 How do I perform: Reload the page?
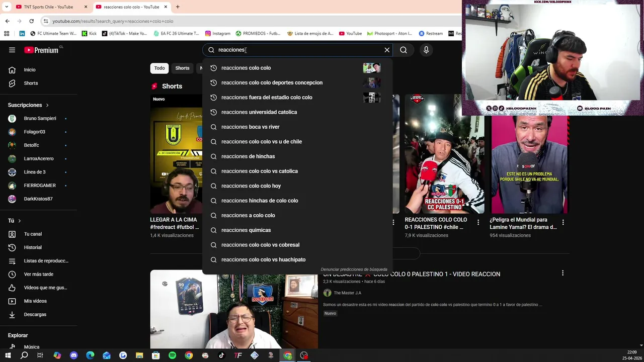tap(31, 21)
